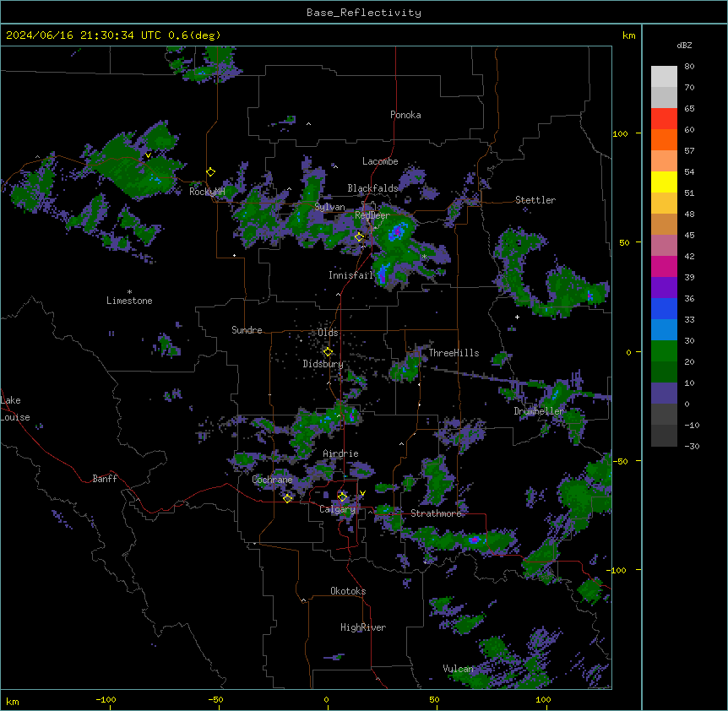Click the Didsbury town label
This screenshot has width=728, height=711.
[323, 364]
